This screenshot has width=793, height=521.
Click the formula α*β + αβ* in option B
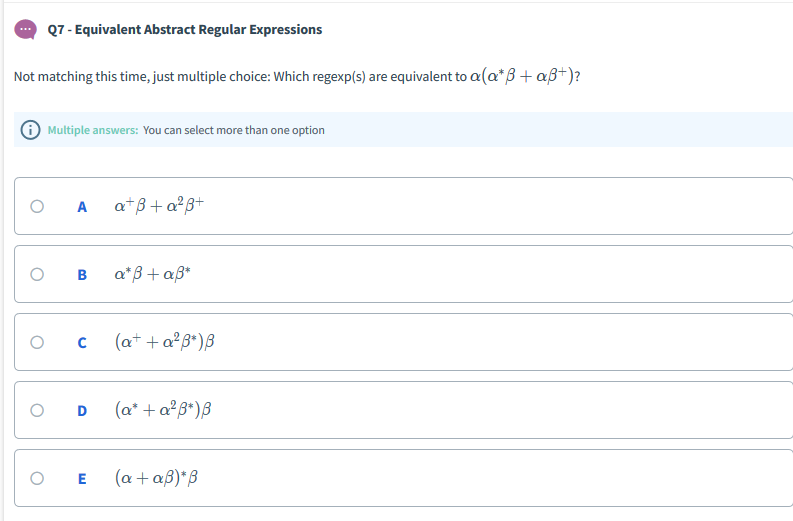(153, 273)
